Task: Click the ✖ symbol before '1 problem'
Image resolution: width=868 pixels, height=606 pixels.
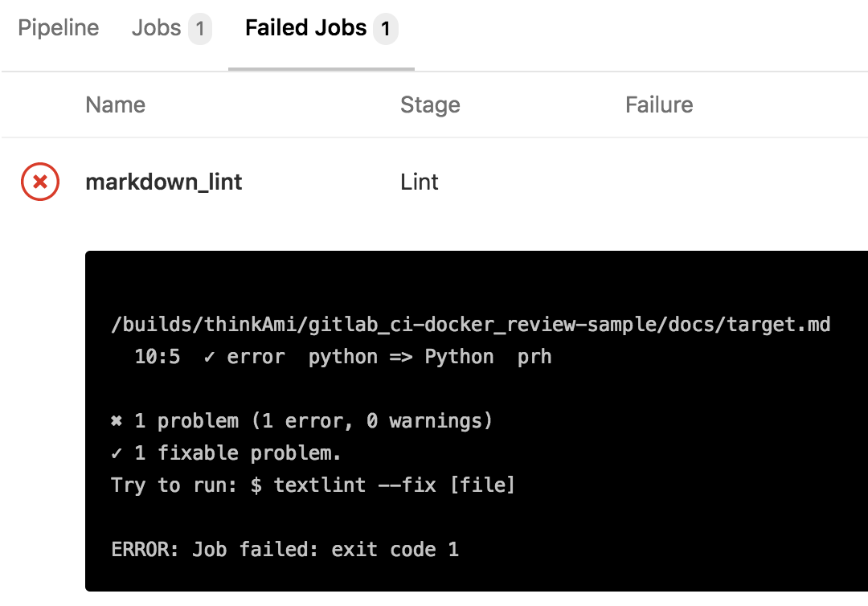Action: tap(117, 421)
